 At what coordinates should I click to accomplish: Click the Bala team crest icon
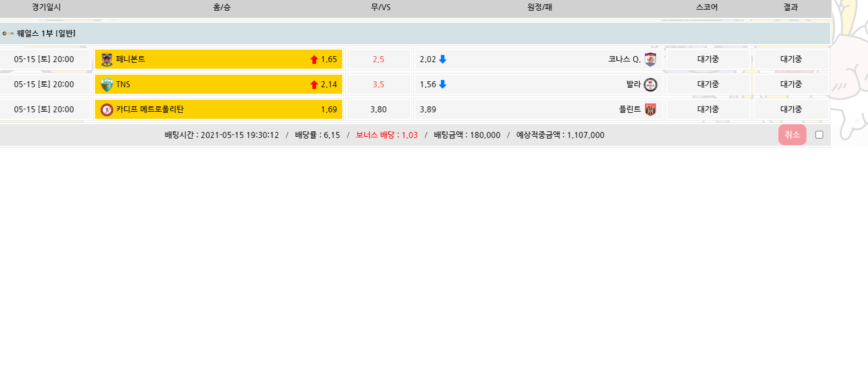point(651,84)
